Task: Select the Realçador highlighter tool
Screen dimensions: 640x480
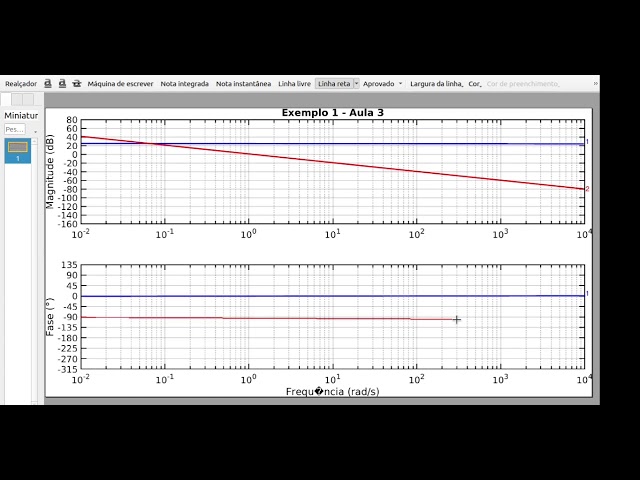Action: click(21, 84)
